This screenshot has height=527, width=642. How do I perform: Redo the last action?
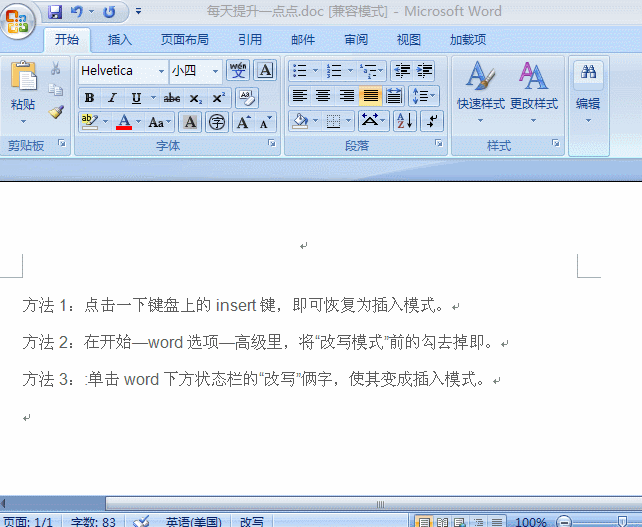(109, 11)
